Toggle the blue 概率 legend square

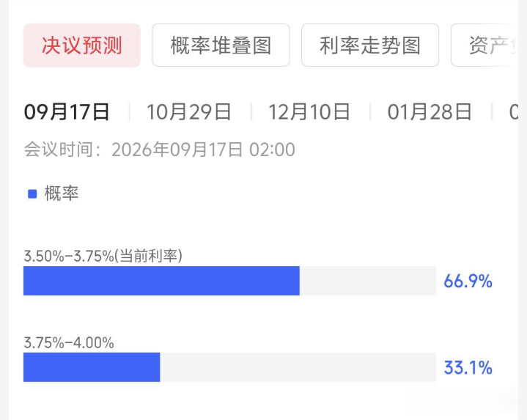[32, 194]
